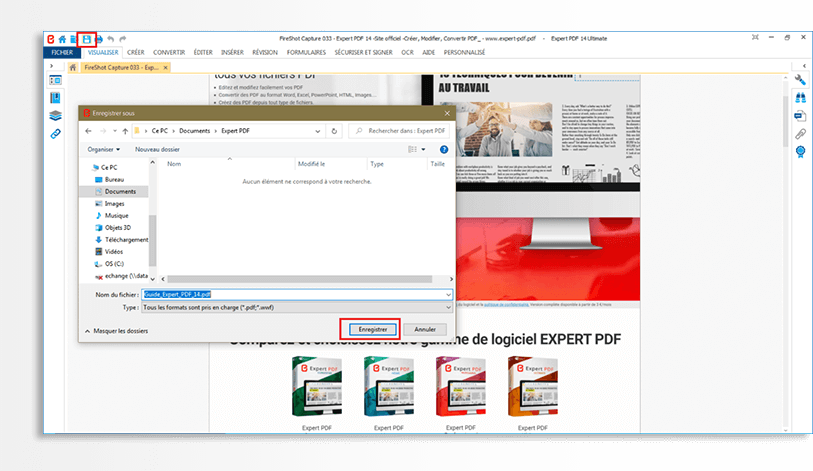Open the view options dropdown in save dialog
Viewport: 813px width, 471px height.
(424, 149)
